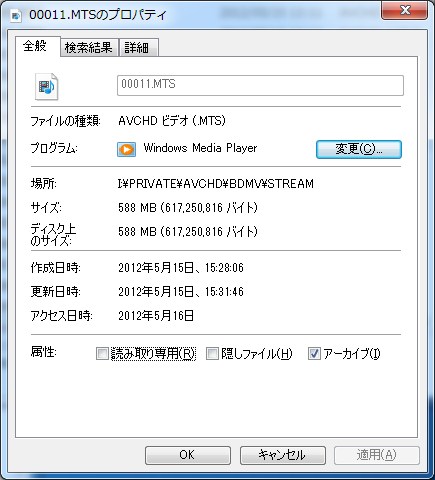This screenshot has height=480, width=435.
Task: Click the Windows Media Player program icon
Action: point(126,149)
